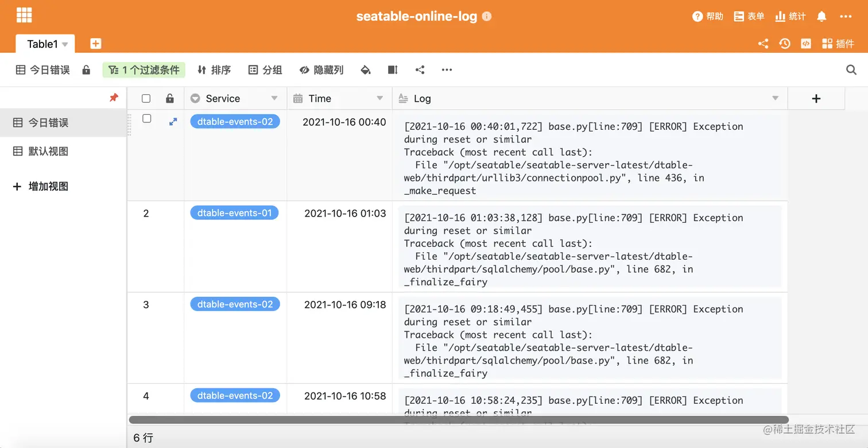
Task: Open the 插件 plugins panel
Action: pos(838,44)
